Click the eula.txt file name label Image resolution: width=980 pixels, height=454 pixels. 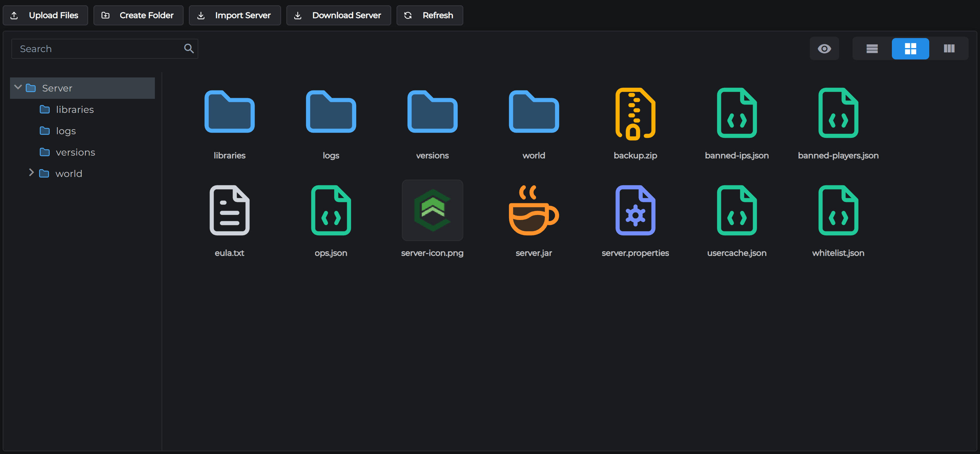(x=229, y=253)
